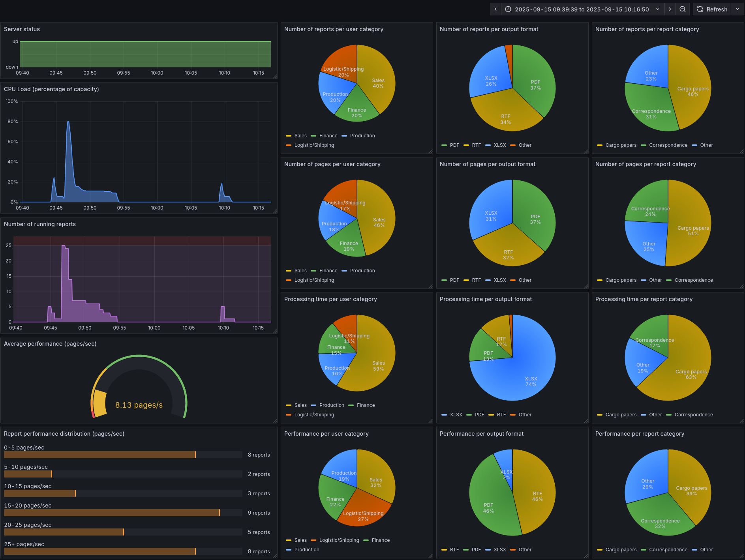Click the clock icon in time picker
This screenshot has width=745, height=560.
(x=508, y=9)
